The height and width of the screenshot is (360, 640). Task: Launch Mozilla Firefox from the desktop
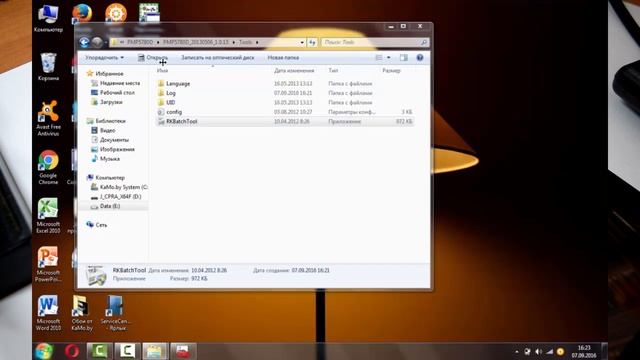click(82, 13)
